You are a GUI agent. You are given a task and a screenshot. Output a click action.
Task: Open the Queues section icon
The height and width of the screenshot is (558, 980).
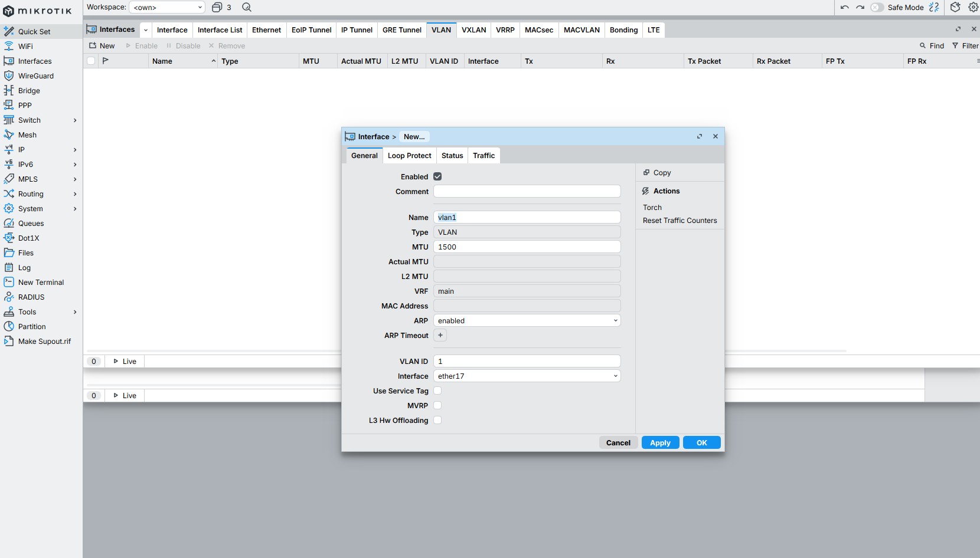pos(9,223)
